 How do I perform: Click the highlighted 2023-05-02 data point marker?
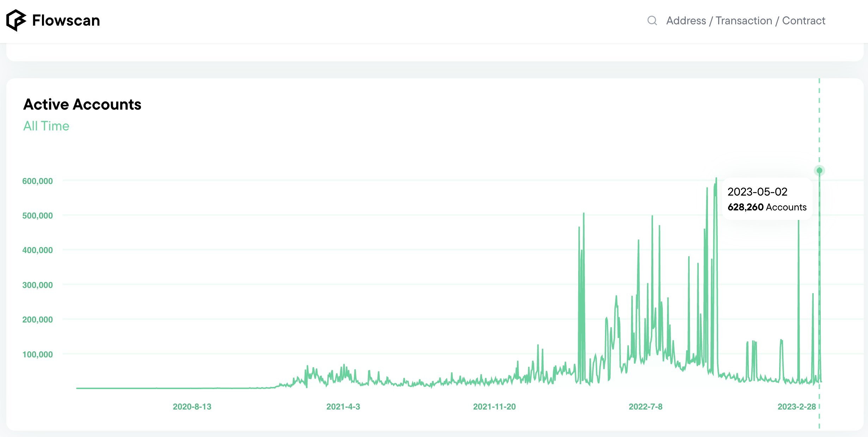point(819,171)
